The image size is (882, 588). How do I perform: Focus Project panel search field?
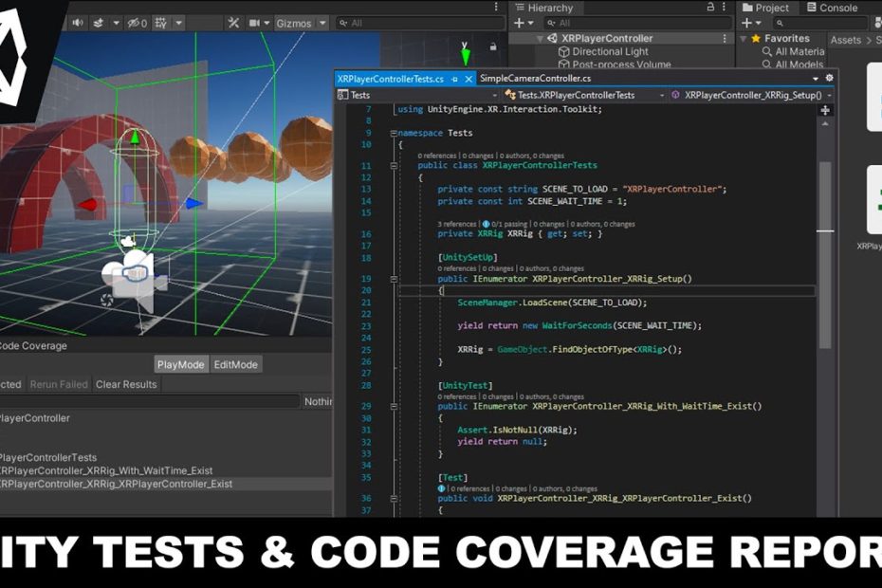pyautogui.click(x=820, y=23)
